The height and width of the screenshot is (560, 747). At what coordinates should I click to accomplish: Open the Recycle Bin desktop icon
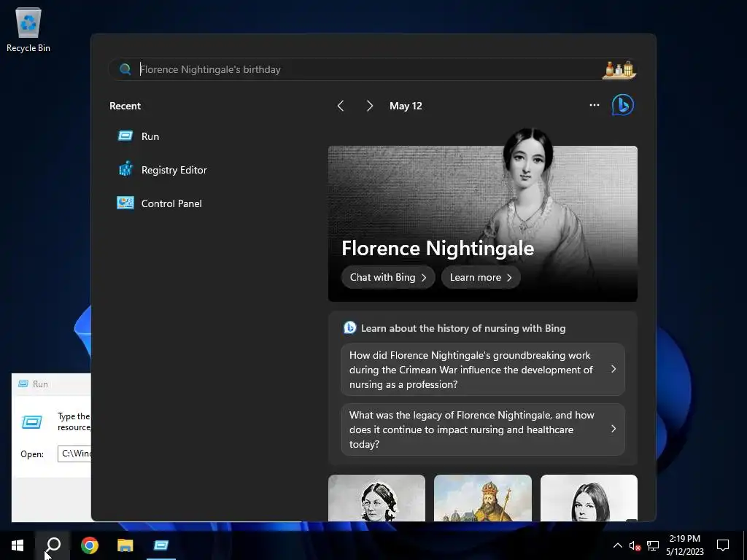click(28, 29)
